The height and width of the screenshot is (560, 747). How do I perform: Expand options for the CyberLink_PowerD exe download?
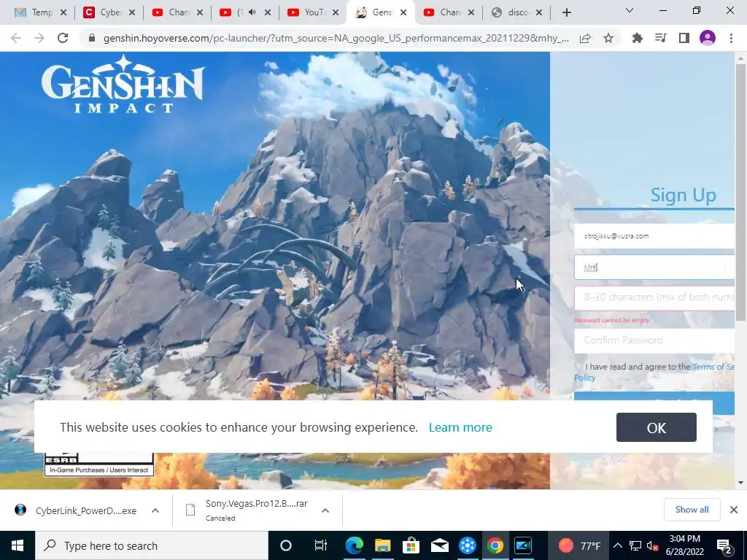[x=155, y=510]
